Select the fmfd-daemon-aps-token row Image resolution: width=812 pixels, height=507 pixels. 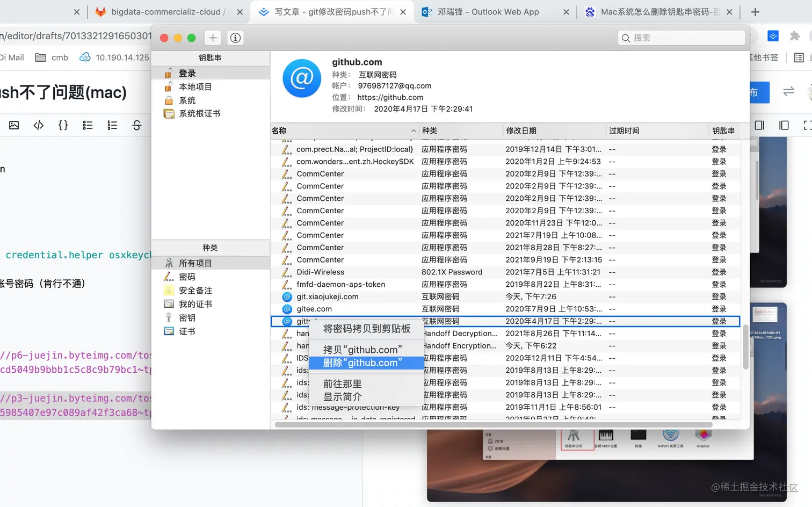pyautogui.click(x=505, y=284)
